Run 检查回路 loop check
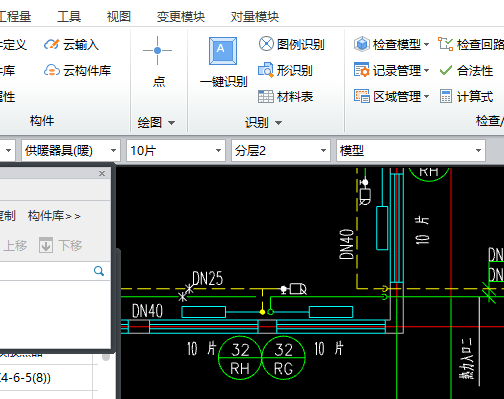Screen dimensions: 504x399 [471, 44]
